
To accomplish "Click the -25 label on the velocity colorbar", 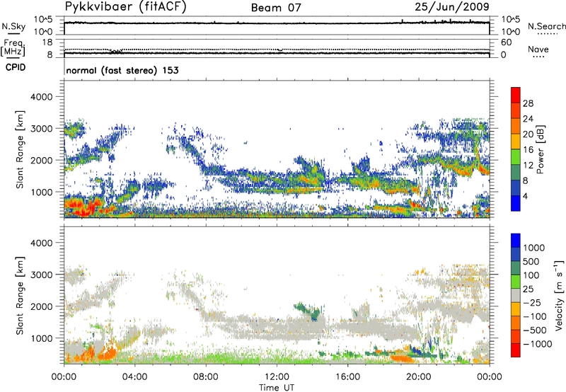I will 531,303.
